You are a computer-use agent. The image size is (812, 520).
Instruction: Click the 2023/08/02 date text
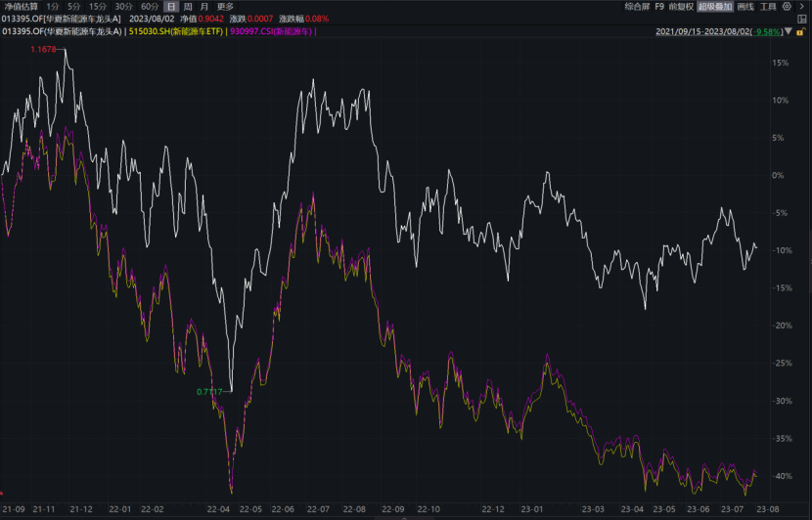[152, 19]
